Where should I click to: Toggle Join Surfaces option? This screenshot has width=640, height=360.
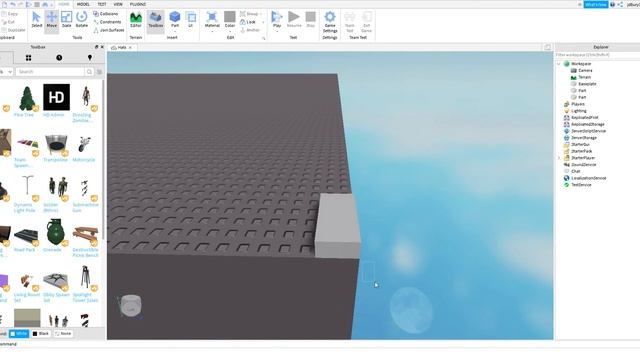point(109,30)
